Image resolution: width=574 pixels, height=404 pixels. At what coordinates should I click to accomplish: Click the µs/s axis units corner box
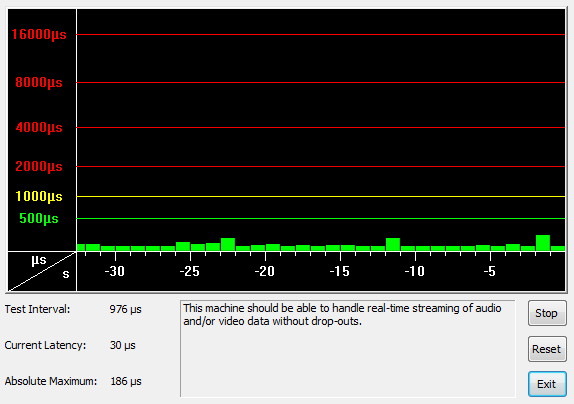(x=42, y=271)
